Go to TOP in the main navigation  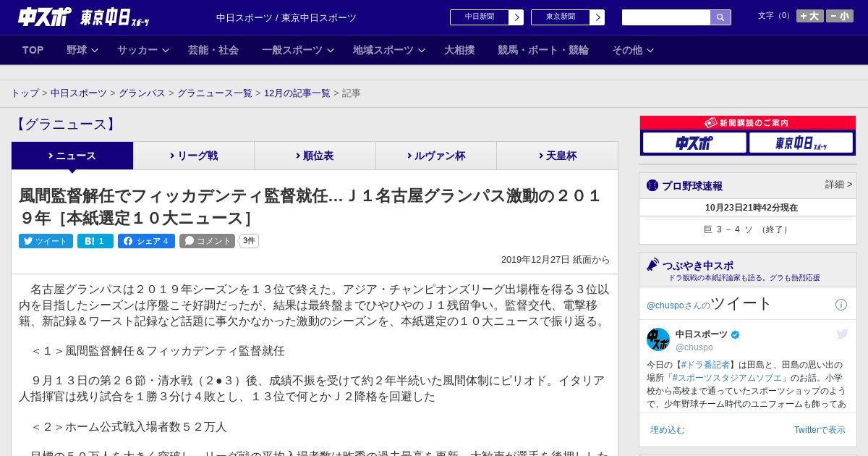pyautogui.click(x=33, y=50)
